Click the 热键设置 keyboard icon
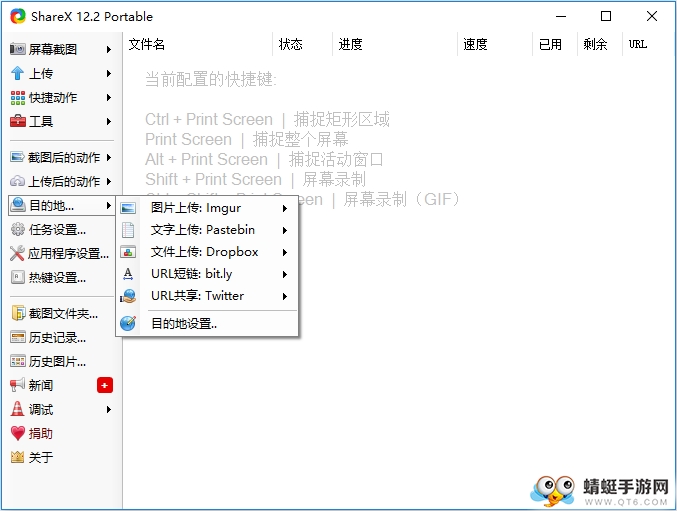 (x=18, y=277)
